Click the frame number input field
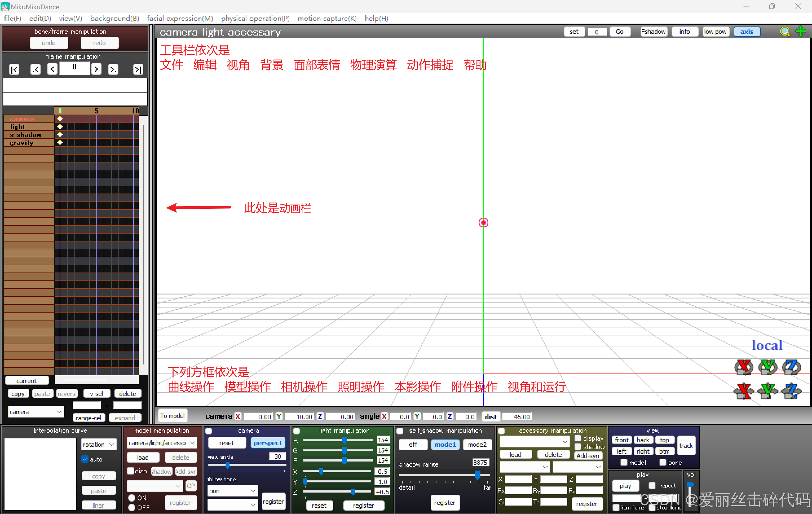This screenshot has width=812, height=514. 74,68
